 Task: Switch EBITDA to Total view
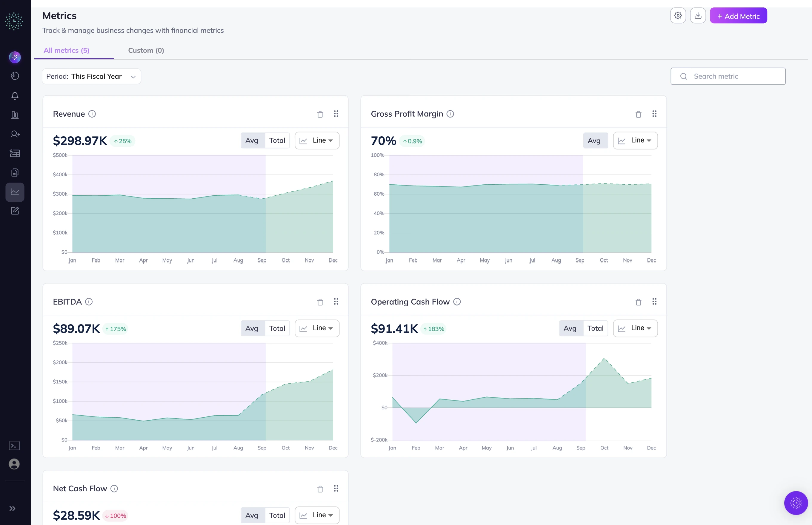point(277,328)
